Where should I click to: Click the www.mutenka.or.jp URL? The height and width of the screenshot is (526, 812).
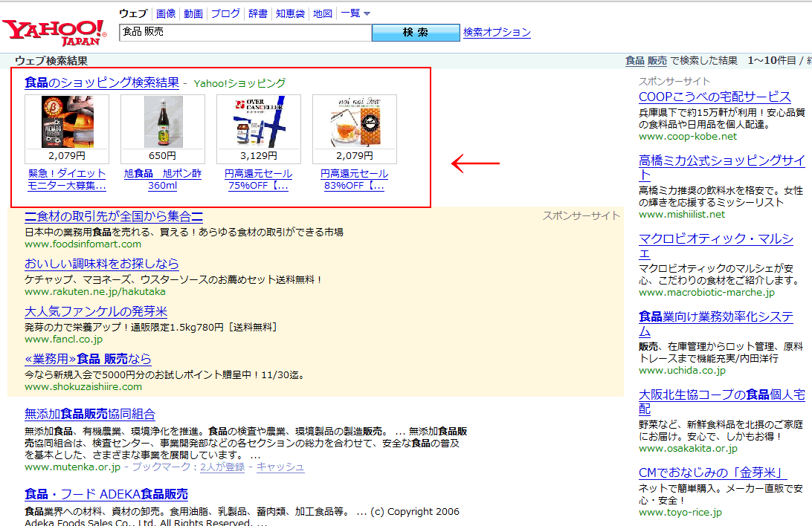point(73,467)
